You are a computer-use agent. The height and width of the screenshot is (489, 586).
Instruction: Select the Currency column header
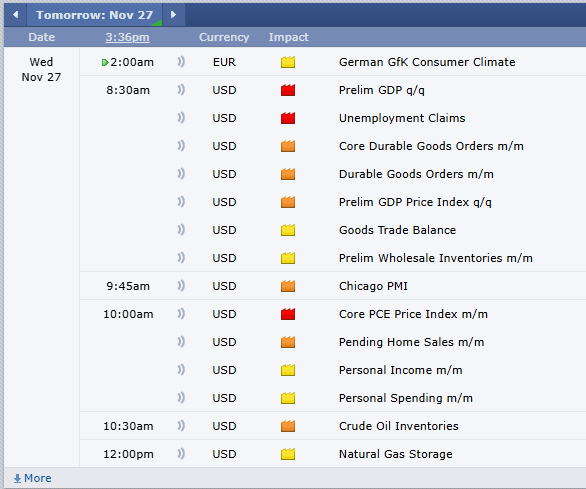224,37
